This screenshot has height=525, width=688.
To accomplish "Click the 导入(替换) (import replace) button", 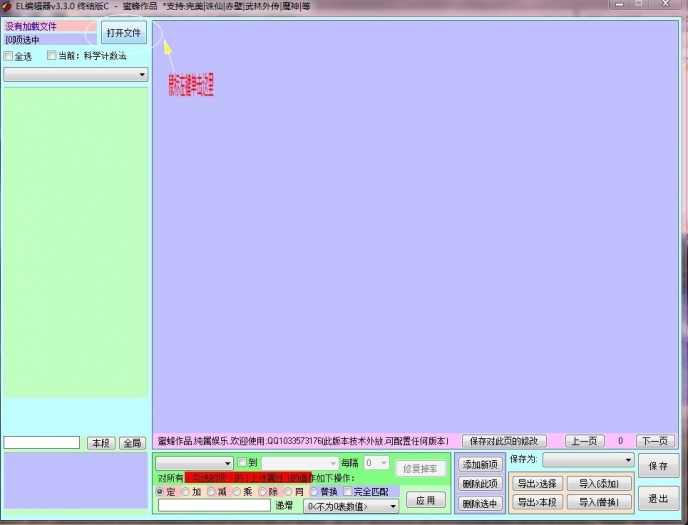I will point(599,502).
